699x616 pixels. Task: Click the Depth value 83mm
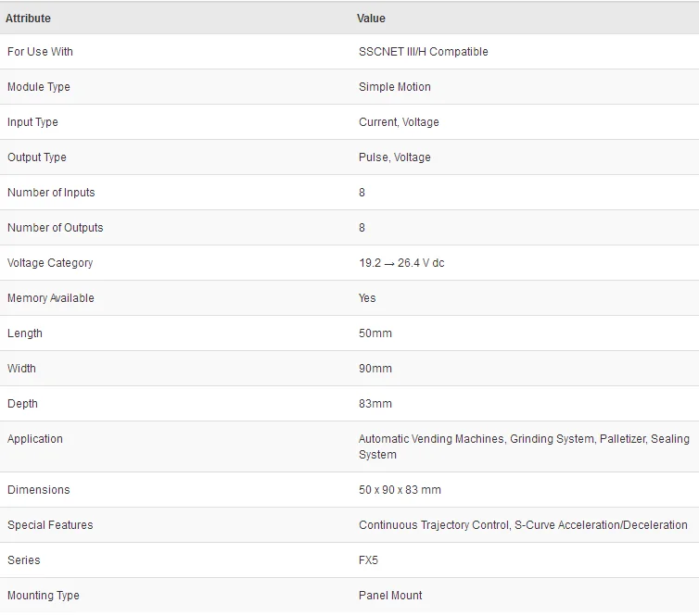[x=375, y=404]
